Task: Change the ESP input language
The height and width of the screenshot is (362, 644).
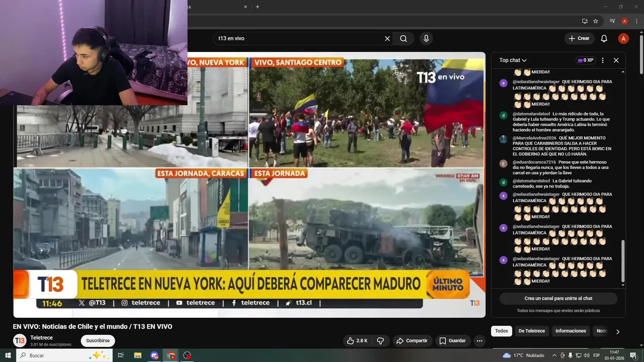Action: click(x=597, y=355)
